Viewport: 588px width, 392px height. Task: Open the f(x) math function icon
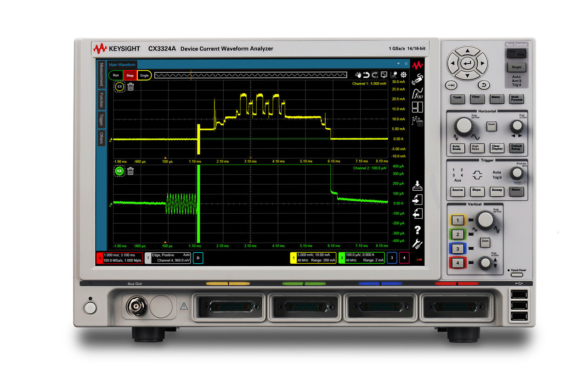click(418, 94)
